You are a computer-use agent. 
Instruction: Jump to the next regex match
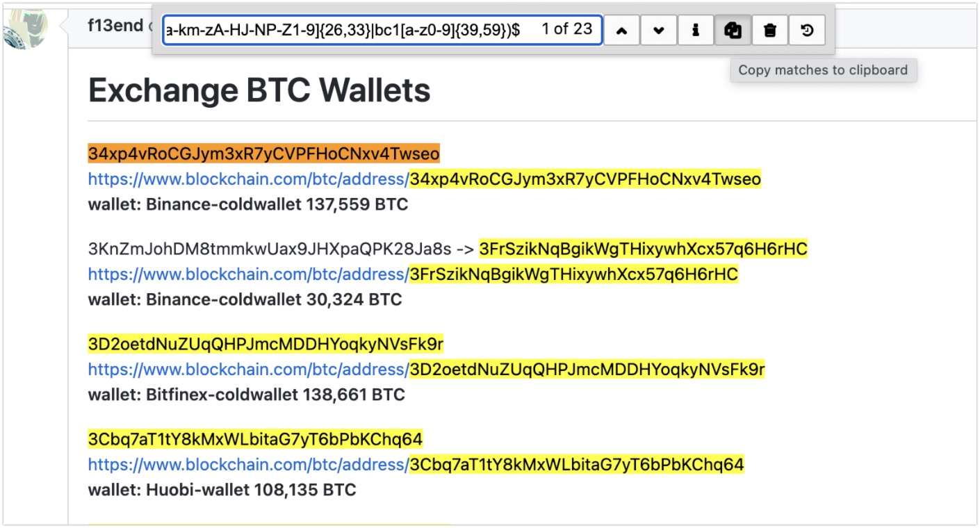click(x=658, y=31)
